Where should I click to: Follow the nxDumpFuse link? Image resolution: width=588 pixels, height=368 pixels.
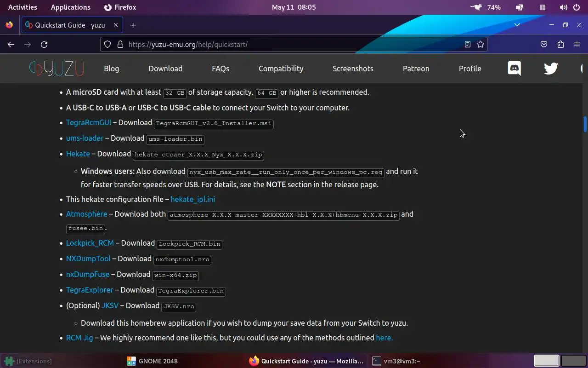[88, 274]
